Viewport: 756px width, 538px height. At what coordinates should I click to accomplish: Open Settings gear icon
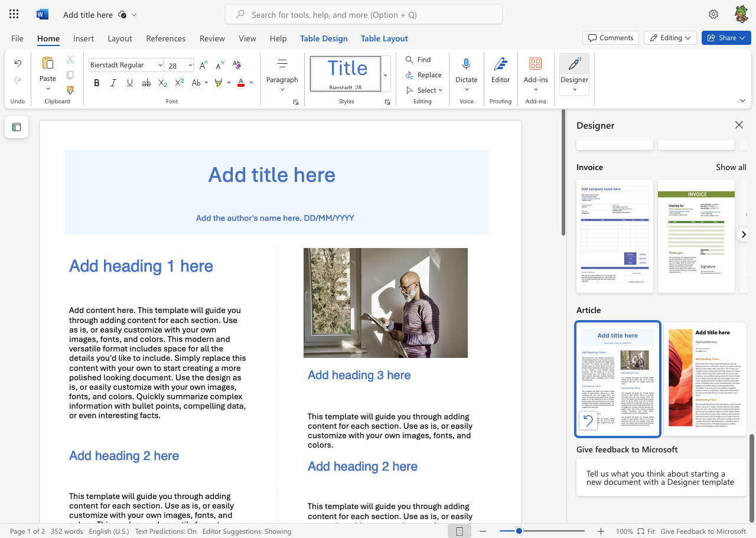coord(713,14)
